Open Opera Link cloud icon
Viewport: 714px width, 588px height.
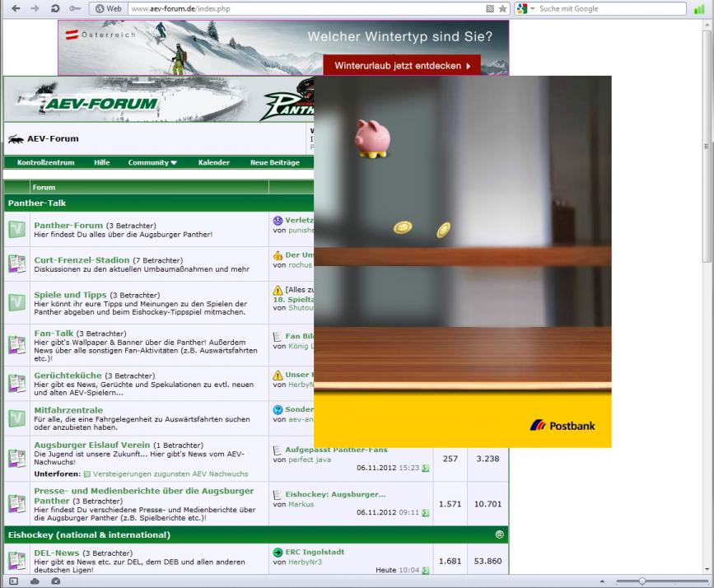tap(35, 581)
